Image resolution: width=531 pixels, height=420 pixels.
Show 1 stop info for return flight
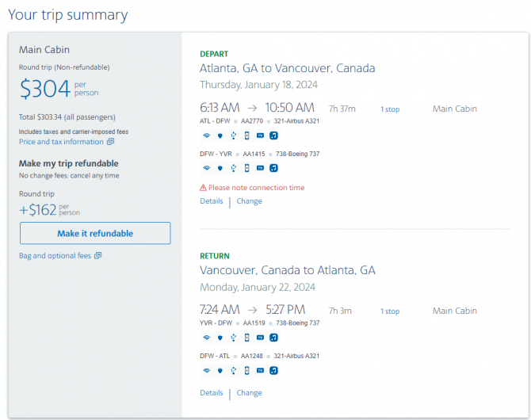390,311
